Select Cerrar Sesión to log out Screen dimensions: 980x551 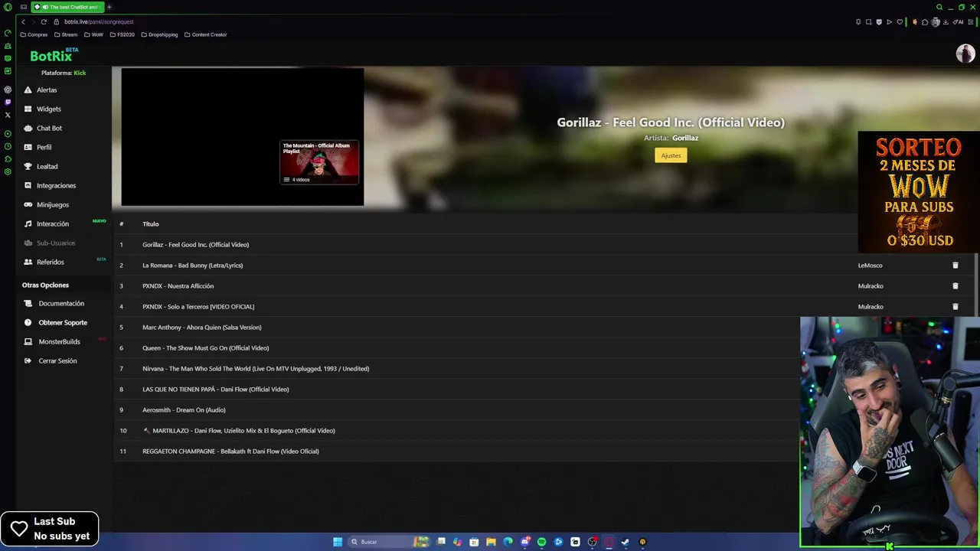tap(57, 360)
